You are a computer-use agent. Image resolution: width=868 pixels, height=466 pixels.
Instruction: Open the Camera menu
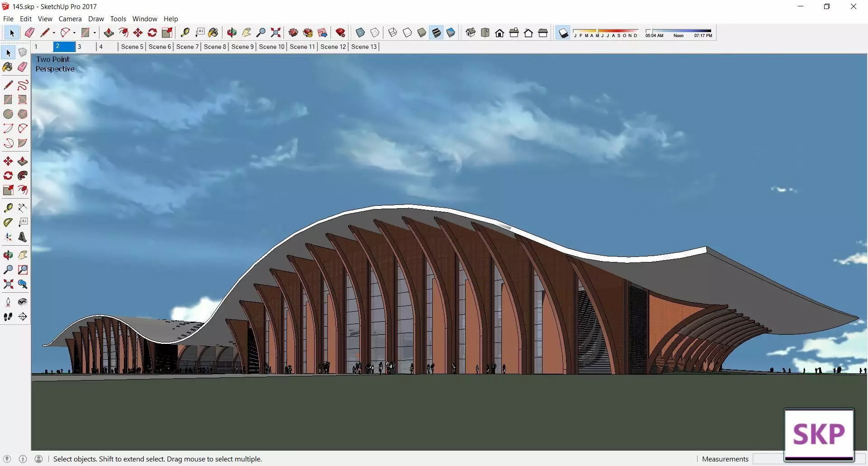click(x=70, y=19)
